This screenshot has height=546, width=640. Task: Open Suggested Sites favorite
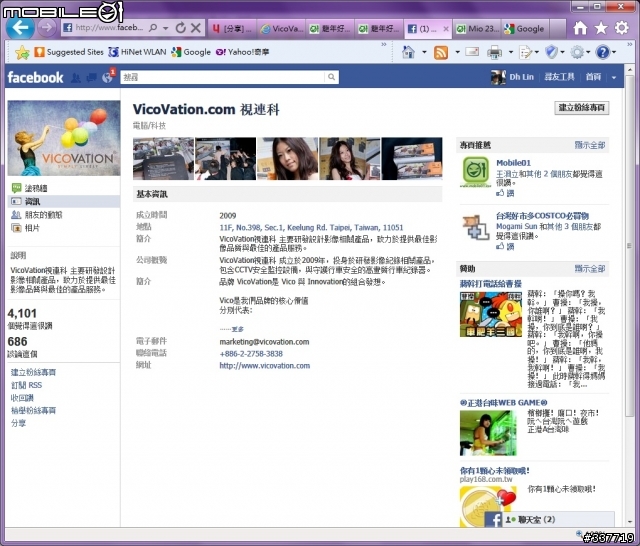(69, 52)
